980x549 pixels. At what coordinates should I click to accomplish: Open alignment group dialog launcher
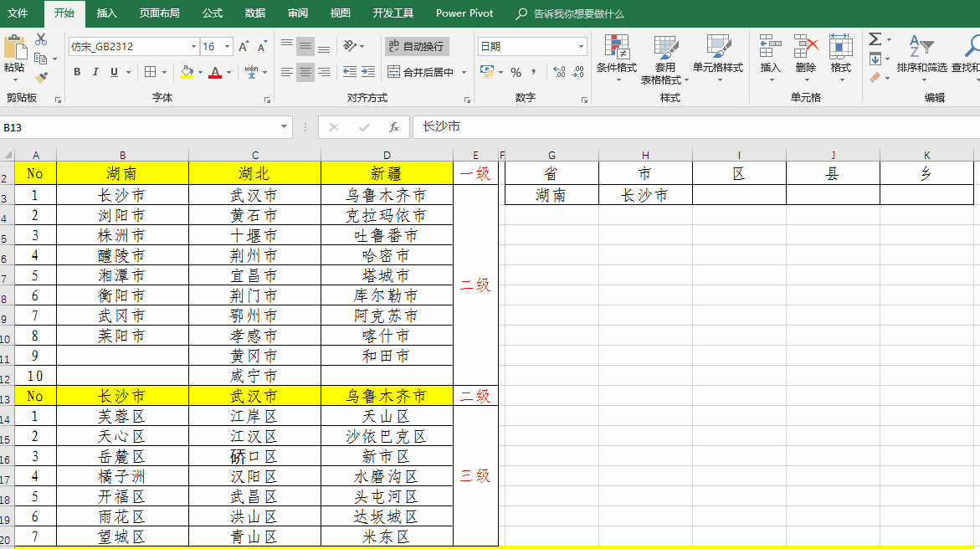tap(467, 100)
